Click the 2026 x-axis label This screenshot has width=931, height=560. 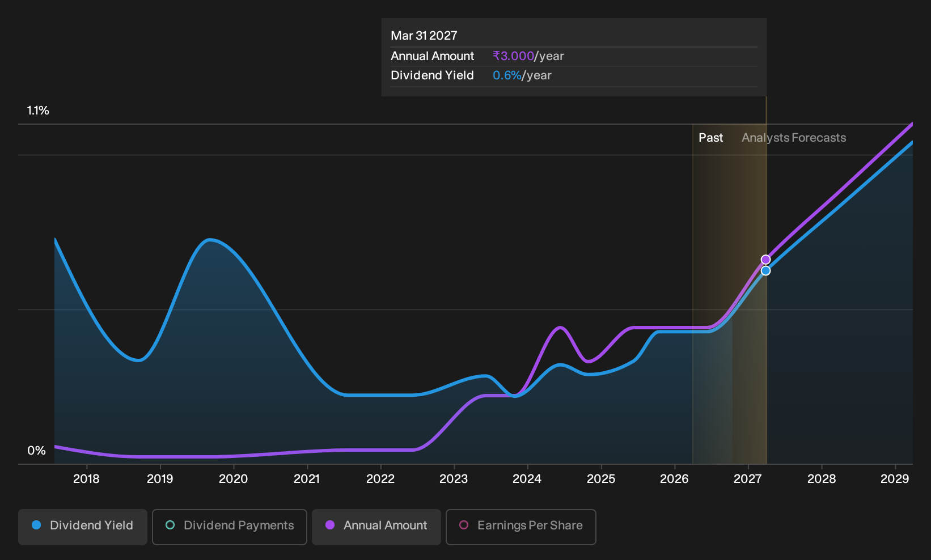pos(674,479)
